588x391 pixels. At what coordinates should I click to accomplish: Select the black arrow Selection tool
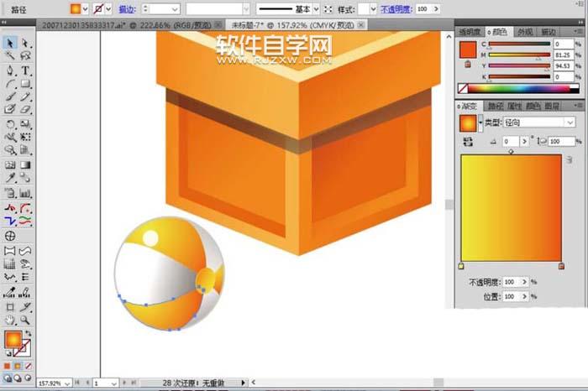tap(10, 43)
